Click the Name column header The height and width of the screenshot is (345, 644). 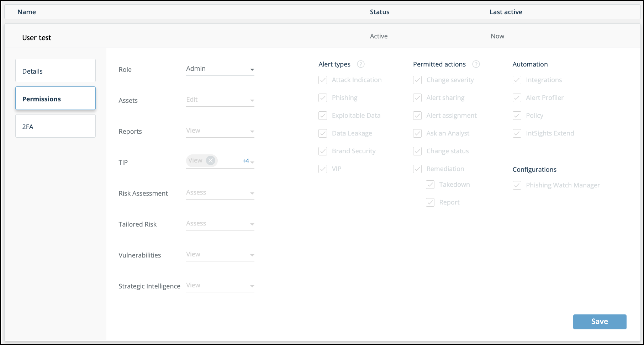(27, 12)
